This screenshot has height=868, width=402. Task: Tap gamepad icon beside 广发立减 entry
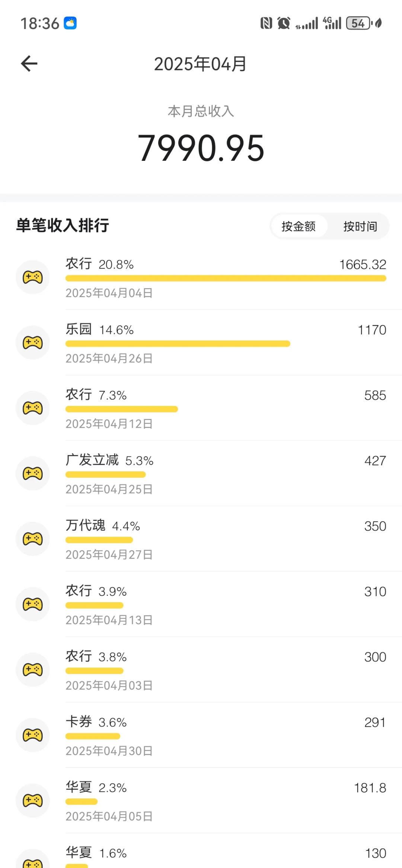pos(33,473)
